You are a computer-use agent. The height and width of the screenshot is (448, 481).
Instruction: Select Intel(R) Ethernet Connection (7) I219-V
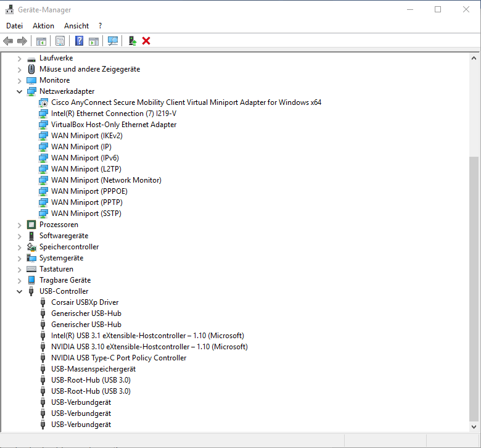pyautogui.click(x=113, y=114)
